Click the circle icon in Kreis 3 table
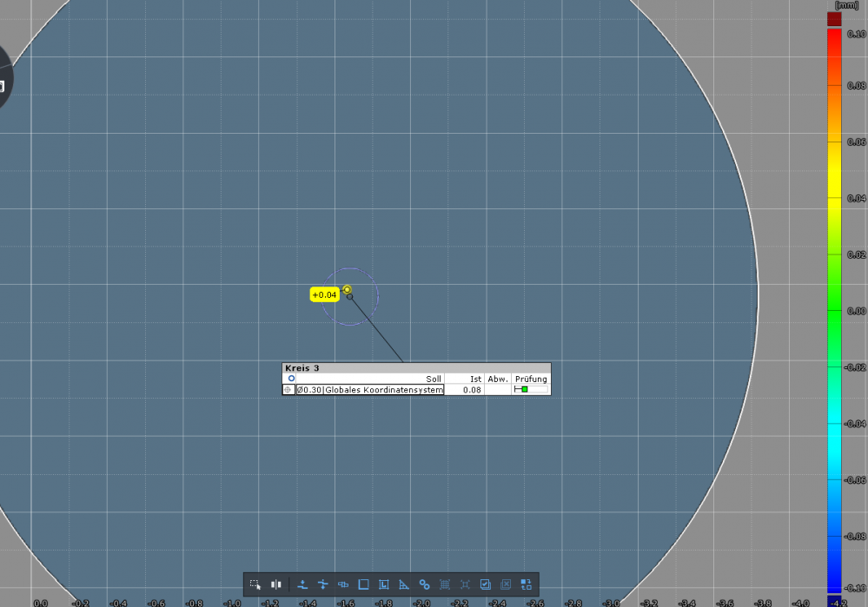 tap(291, 379)
